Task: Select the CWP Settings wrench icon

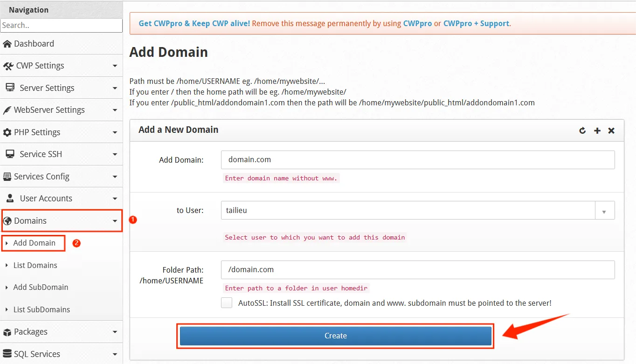Action: click(9, 65)
